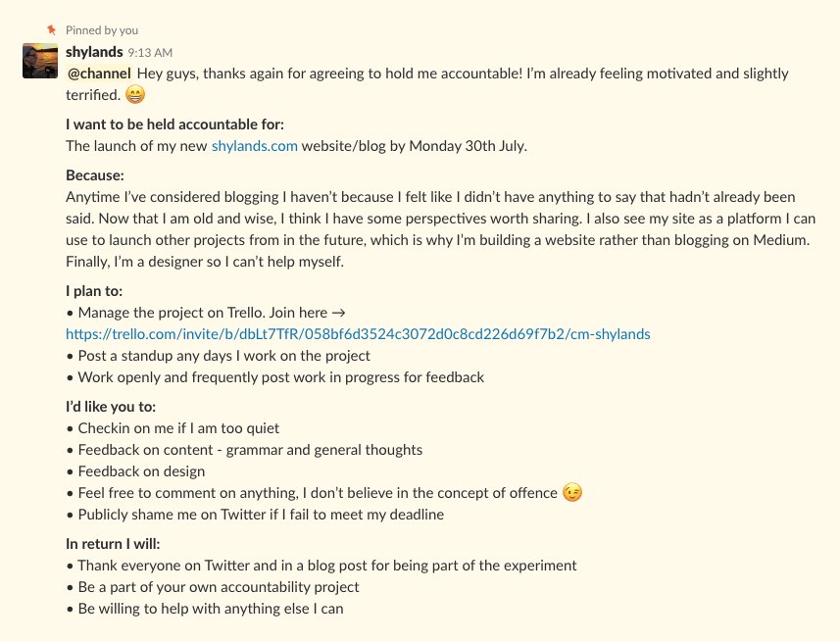Viewport: 840px width, 642px height.
Task: Click the 'I want to be held accountable for:' heading
Action: tap(174, 124)
